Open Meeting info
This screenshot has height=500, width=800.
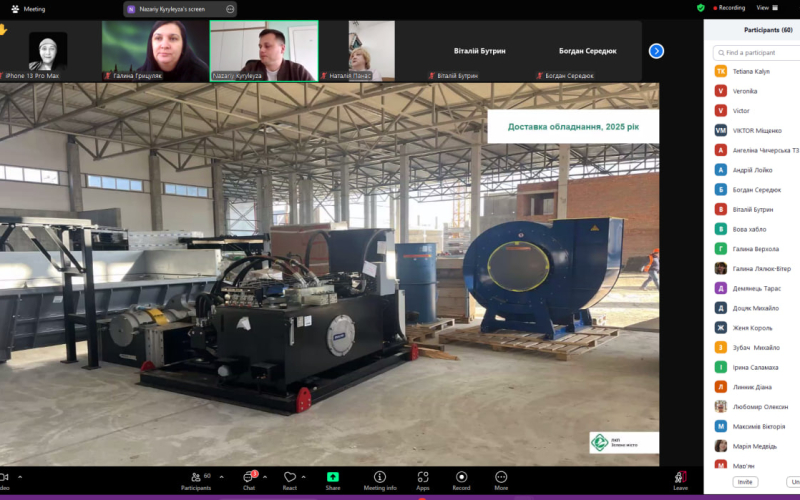tap(380, 481)
